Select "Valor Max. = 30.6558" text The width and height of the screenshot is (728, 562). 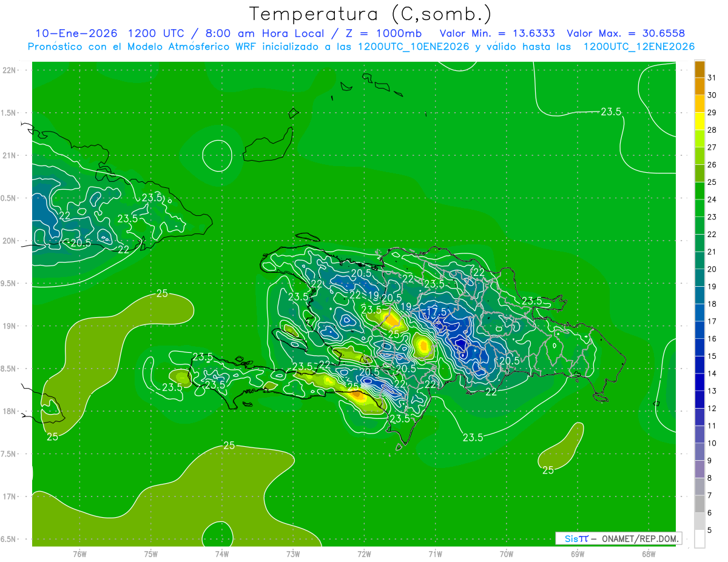(x=625, y=33)
